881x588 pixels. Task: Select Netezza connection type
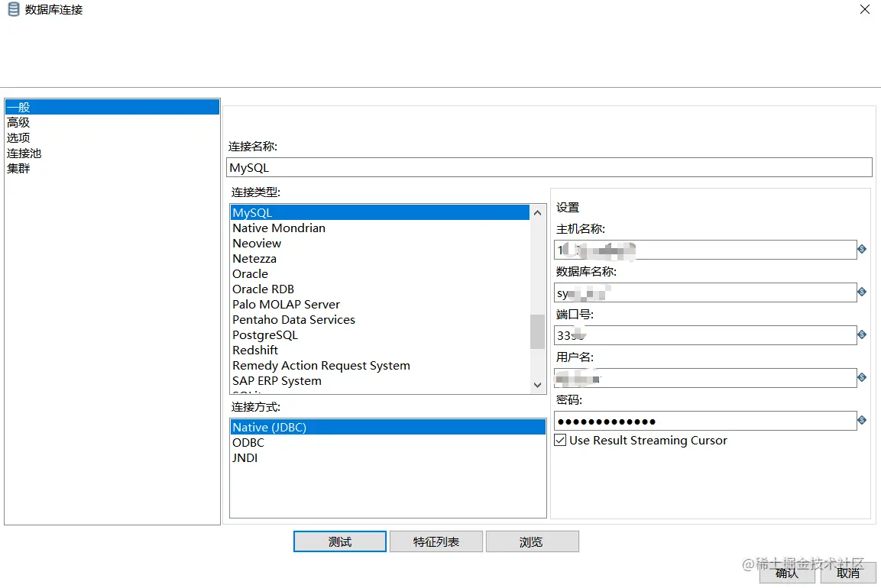(380, 258)
